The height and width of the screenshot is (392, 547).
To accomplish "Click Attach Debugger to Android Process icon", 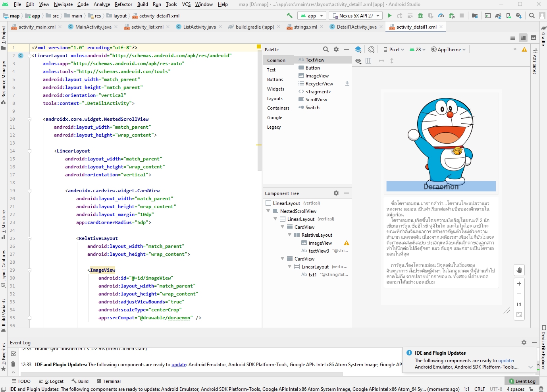I will (x=451, y=15).
